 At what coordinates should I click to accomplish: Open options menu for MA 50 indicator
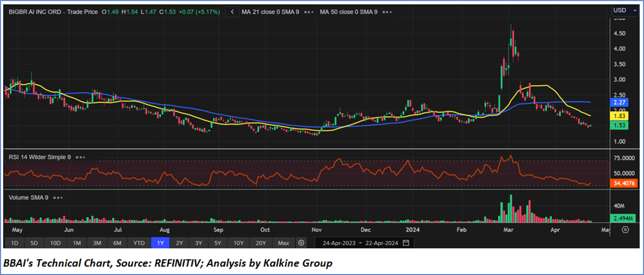[x=387, y=12]
